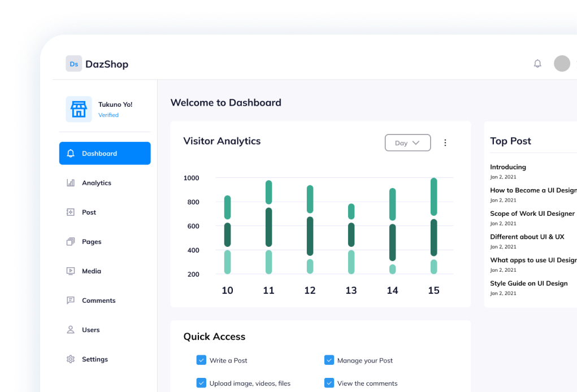Open the Pages sidebar item

click(x=91, y=242)
